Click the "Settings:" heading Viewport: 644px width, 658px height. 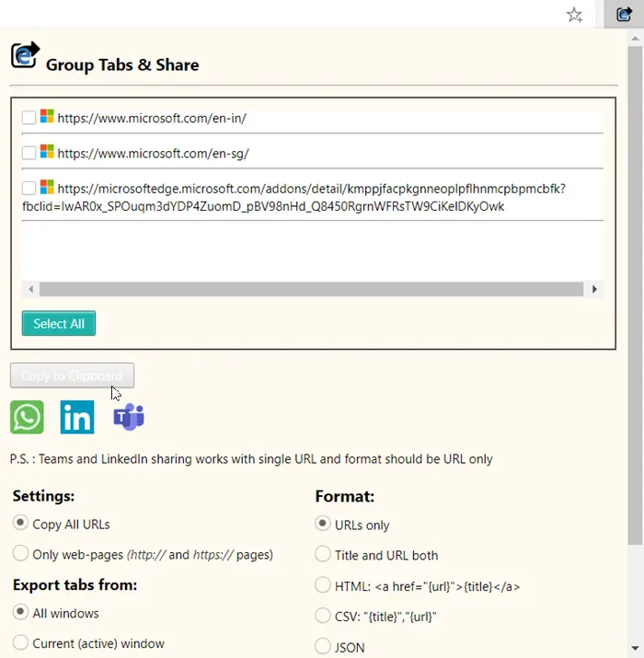43,496
